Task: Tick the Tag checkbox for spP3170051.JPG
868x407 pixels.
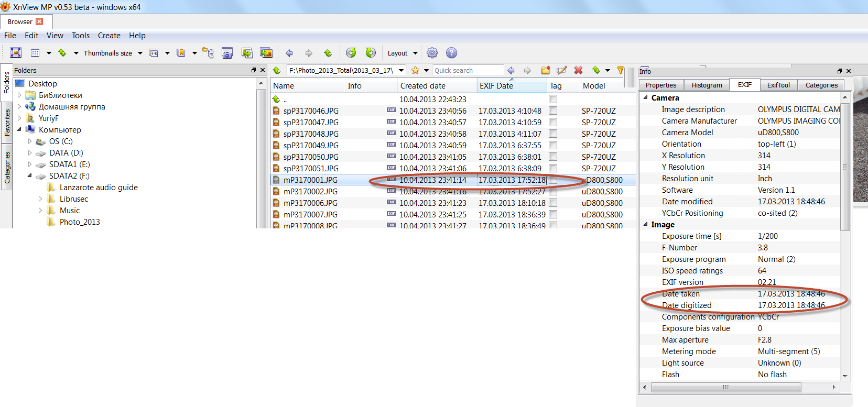Action: pos(553,168)
